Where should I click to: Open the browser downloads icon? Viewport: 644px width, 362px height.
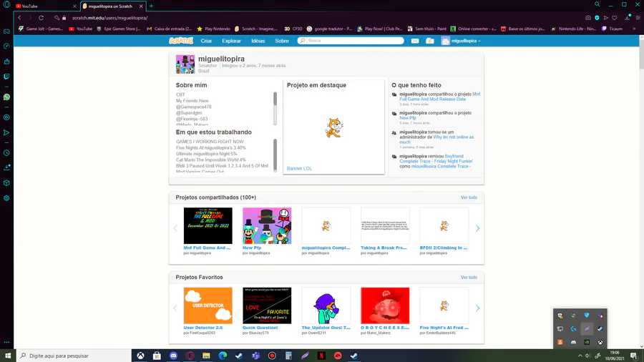click(627, 18)
